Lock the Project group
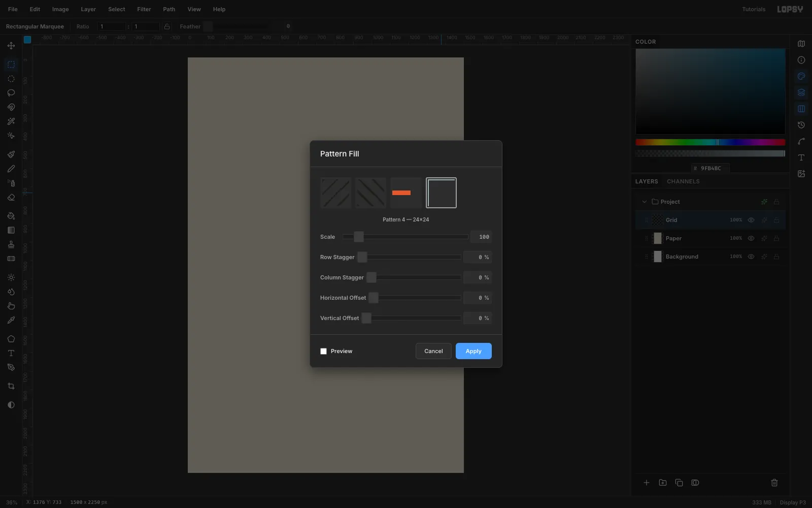Image resolution: width=812 pixels, height=508 pixels. tap(776, 202)
